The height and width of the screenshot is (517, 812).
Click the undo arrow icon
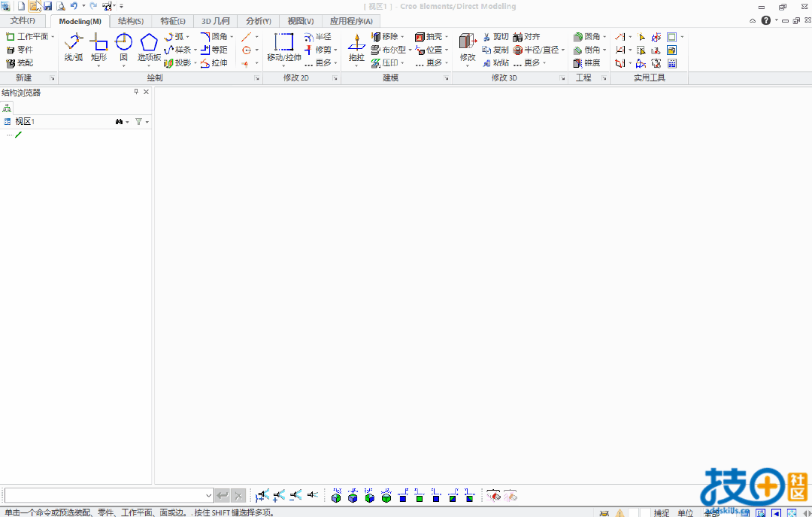tap(74, 6)
